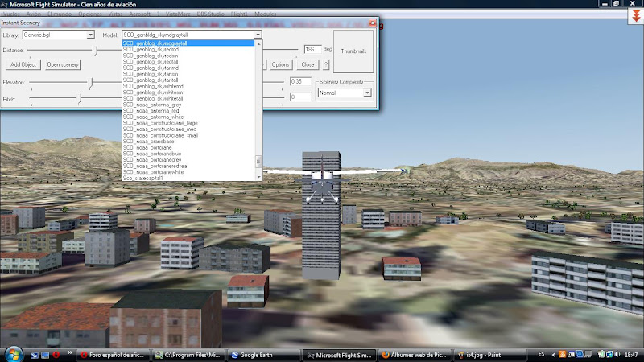The height and width of the screenshot is (362, 644).
Task: Select SCO_noaa_portcraneredsea in model list
Action: [188, 166]
